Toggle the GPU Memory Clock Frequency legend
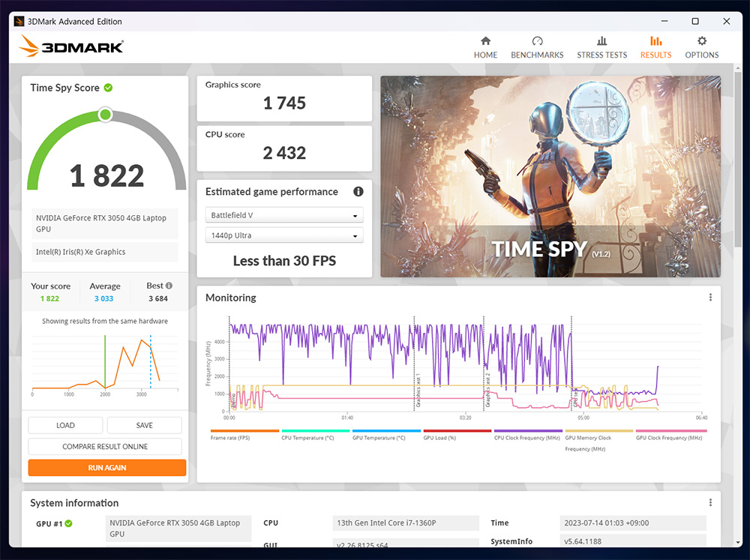This screenshot has width=750, height=560. click(x=598, y=441)
